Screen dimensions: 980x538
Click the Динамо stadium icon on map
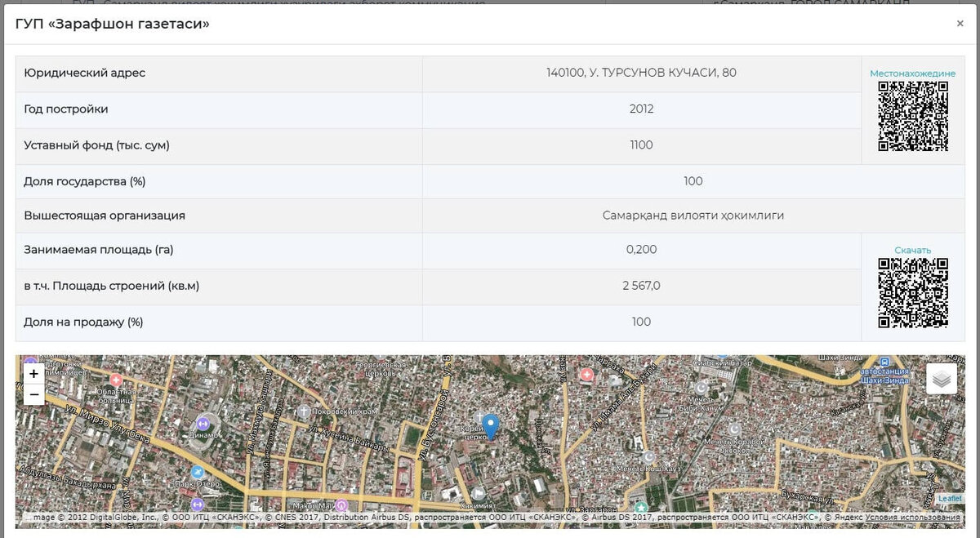pyautogui.click(x=203, y=423)
